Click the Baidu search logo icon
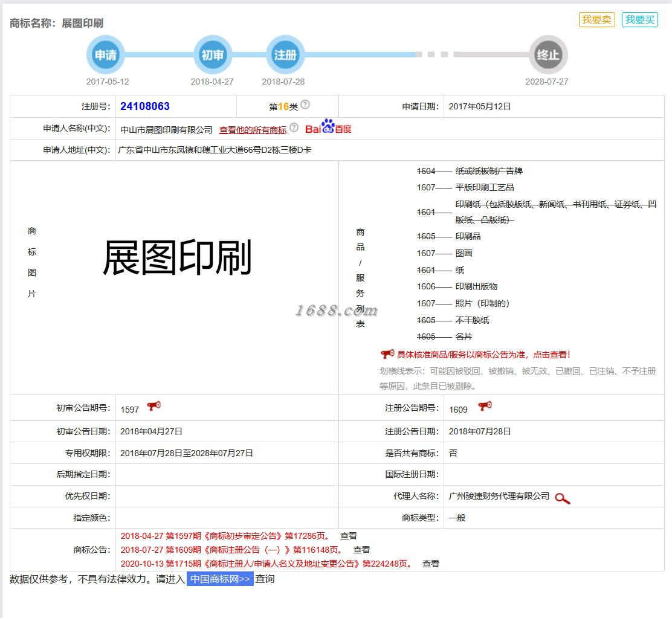The width and height of the screenshot is (672, 618). coord(328,127)
